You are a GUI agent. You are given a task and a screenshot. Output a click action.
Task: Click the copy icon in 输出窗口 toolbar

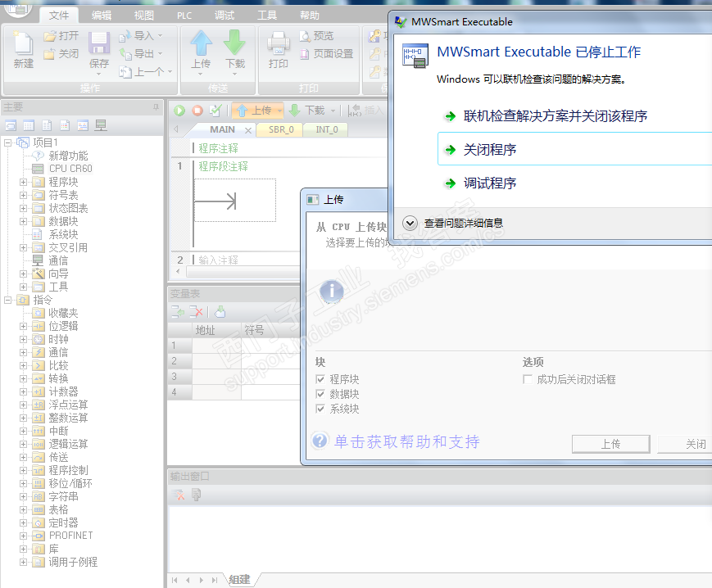tap(196, 495)
